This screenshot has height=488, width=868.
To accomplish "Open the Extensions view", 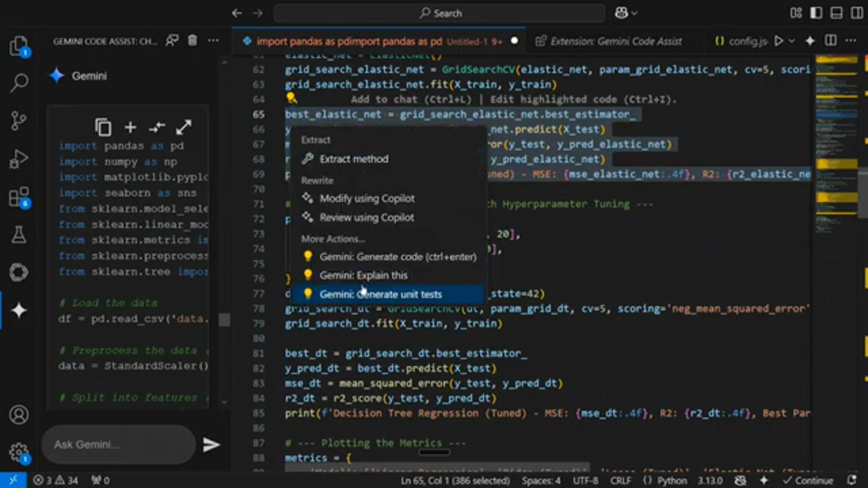I will coord(19,197).
